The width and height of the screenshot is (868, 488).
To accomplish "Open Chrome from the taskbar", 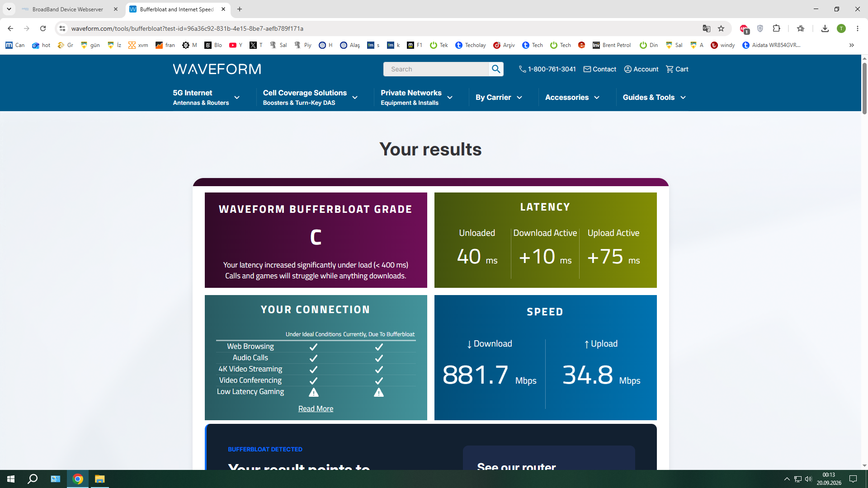I will (x=78, y=479).
